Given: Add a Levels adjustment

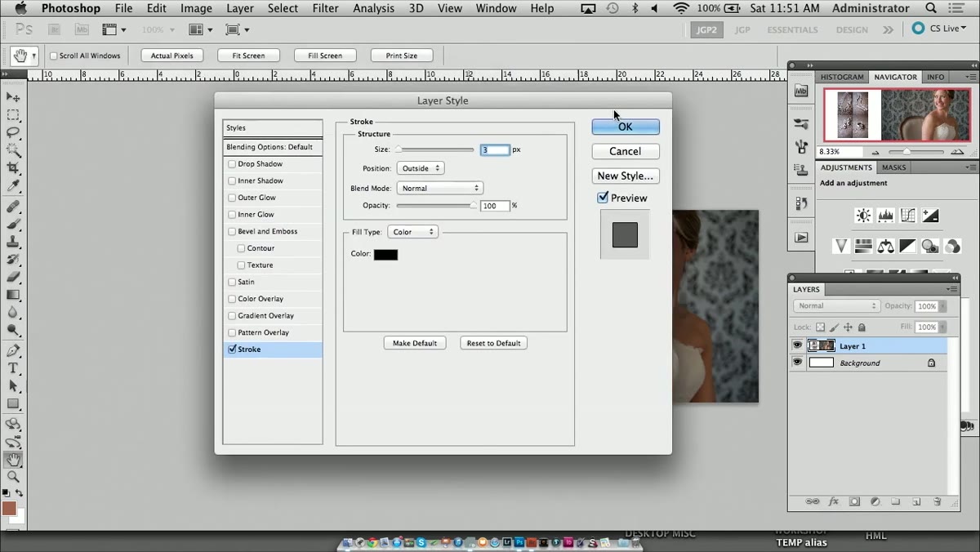Looking at the screenshot, I should pyautogui.click(x=885, y=216).
